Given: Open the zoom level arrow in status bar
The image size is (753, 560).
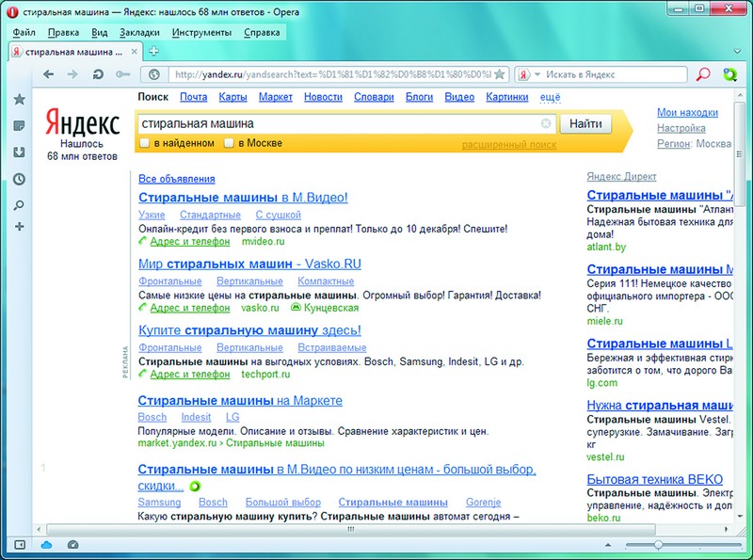Looking at the screenshot, I should (x=608, y=545).
